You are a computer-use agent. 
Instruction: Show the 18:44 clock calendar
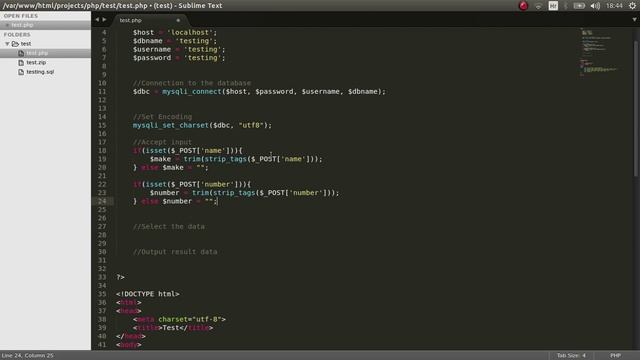point(614,6)
